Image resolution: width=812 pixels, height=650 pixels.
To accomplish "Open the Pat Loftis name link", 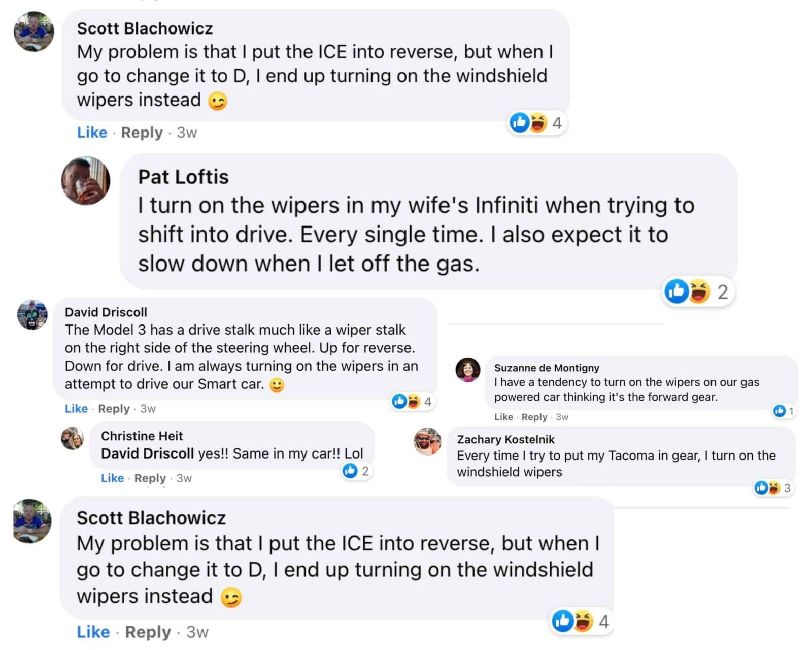I will coord(183,177).
